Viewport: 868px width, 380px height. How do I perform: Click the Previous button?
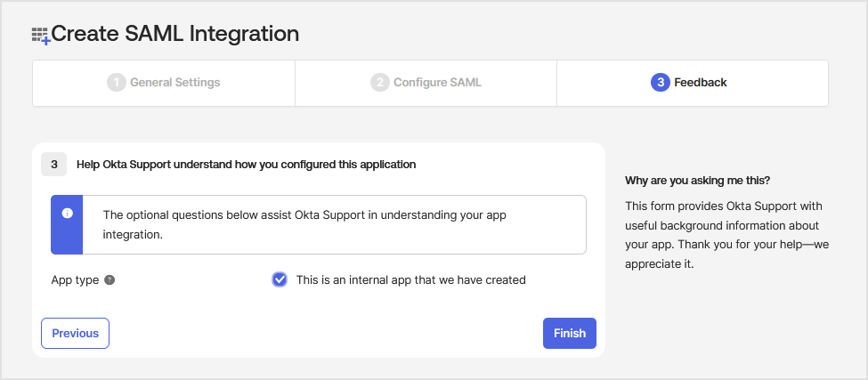pos(76,333)
